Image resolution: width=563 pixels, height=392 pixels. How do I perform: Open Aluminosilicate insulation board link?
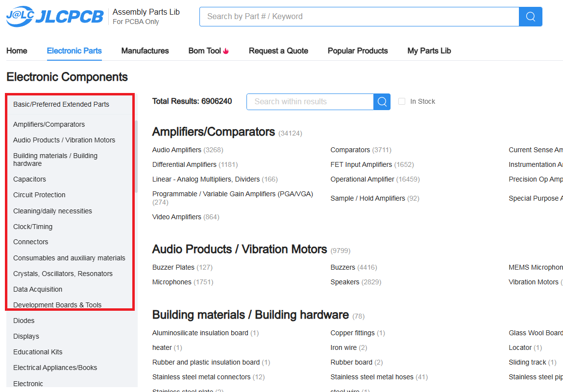[x=205, y=333]
